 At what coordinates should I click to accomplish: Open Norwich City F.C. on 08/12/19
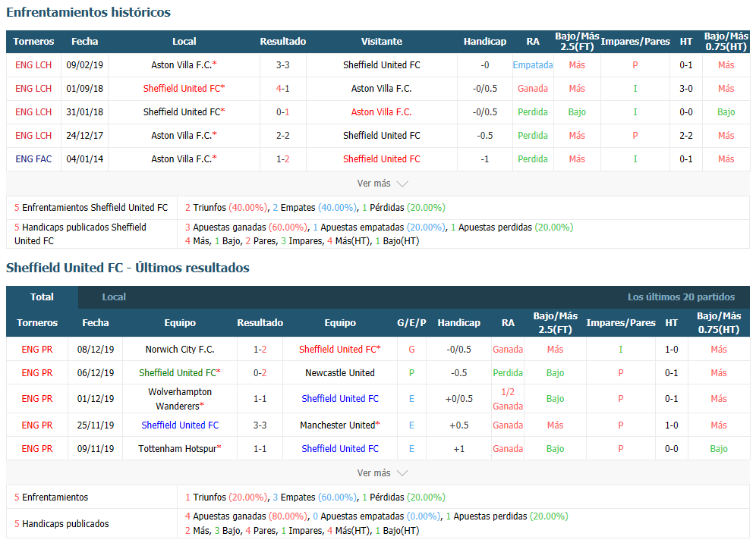180,350
